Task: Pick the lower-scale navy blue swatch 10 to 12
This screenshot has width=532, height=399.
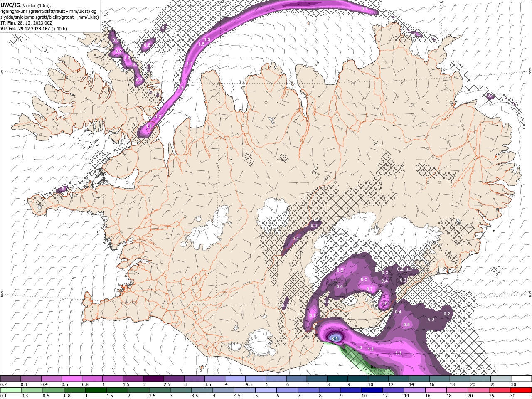Action: coord(372,390)
